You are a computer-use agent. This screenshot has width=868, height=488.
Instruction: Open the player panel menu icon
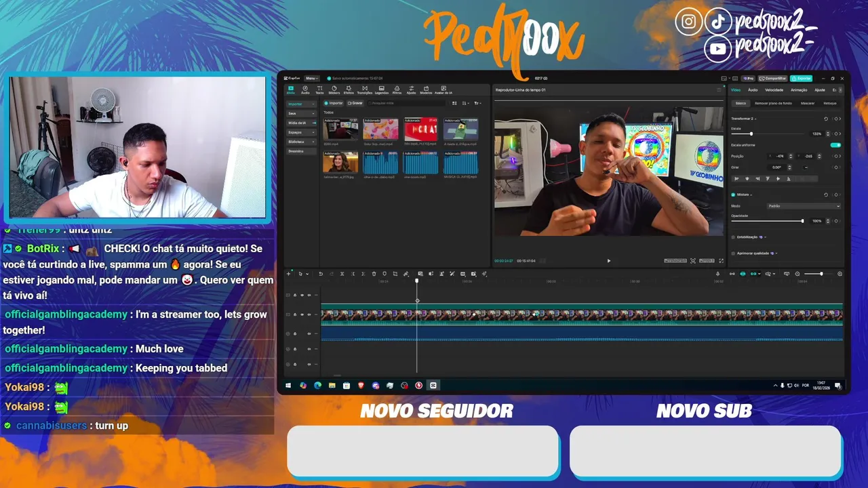coord(719,90)
